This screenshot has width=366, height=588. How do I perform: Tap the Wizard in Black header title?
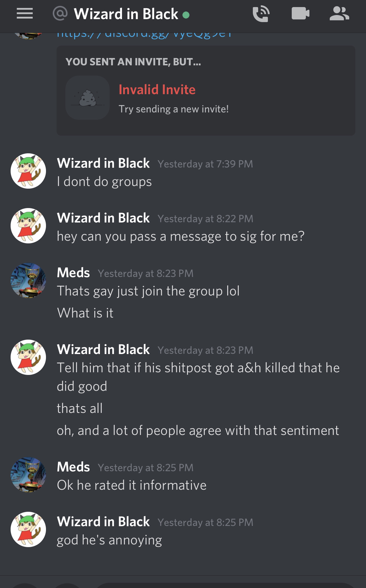[x=126, y=14]
